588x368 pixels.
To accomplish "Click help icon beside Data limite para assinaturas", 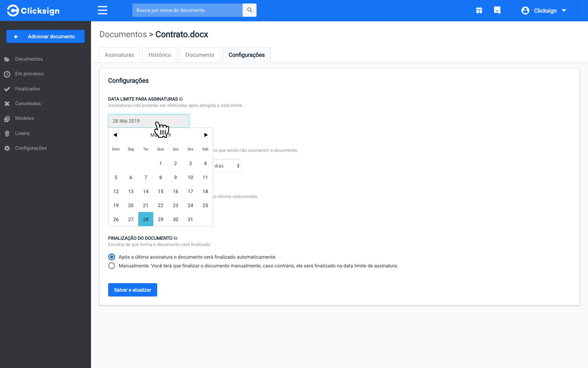I will (181, 99).
